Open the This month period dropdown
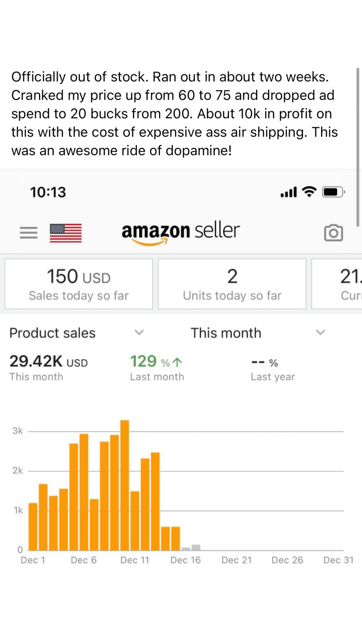This screenshot has height=644, width=362. (320, 332)
